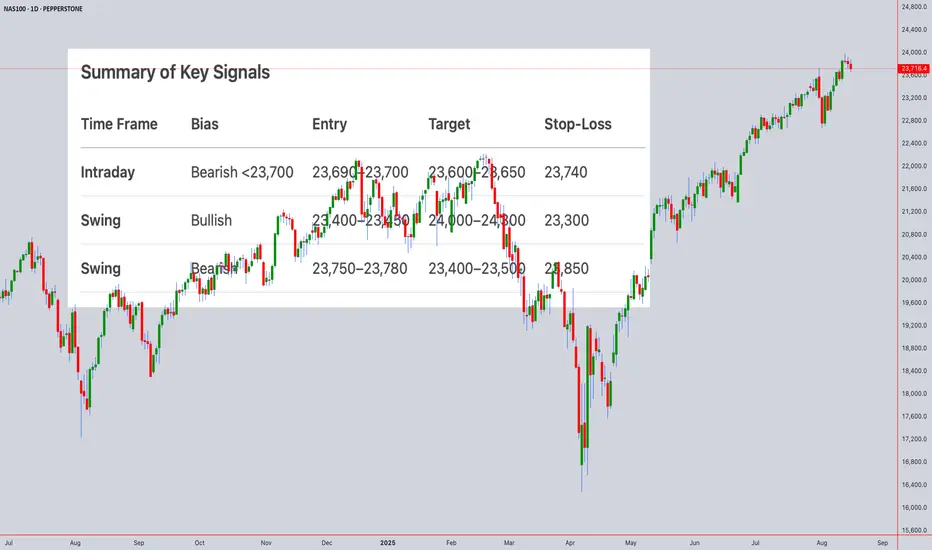Select the 'Time Frame' column header
The height and width of the screenshot is (550, 932).
(x=119, y=125)
